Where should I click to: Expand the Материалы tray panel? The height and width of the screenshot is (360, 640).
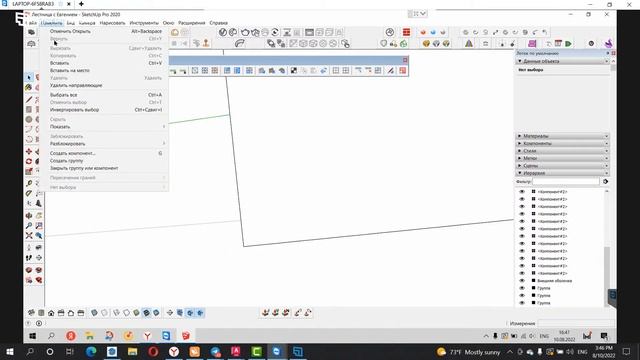click(x=563, y=136)
